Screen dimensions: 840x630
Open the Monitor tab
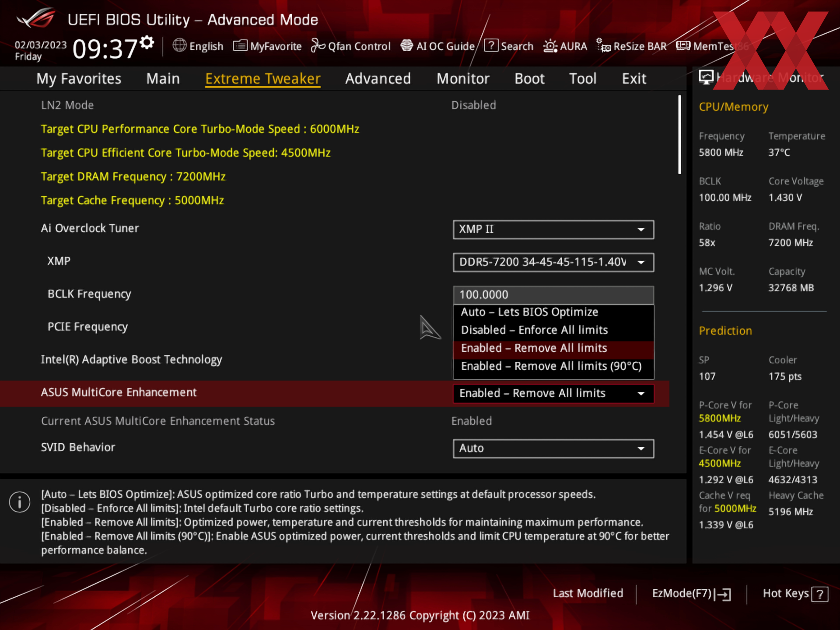click(x=463, y=79)
